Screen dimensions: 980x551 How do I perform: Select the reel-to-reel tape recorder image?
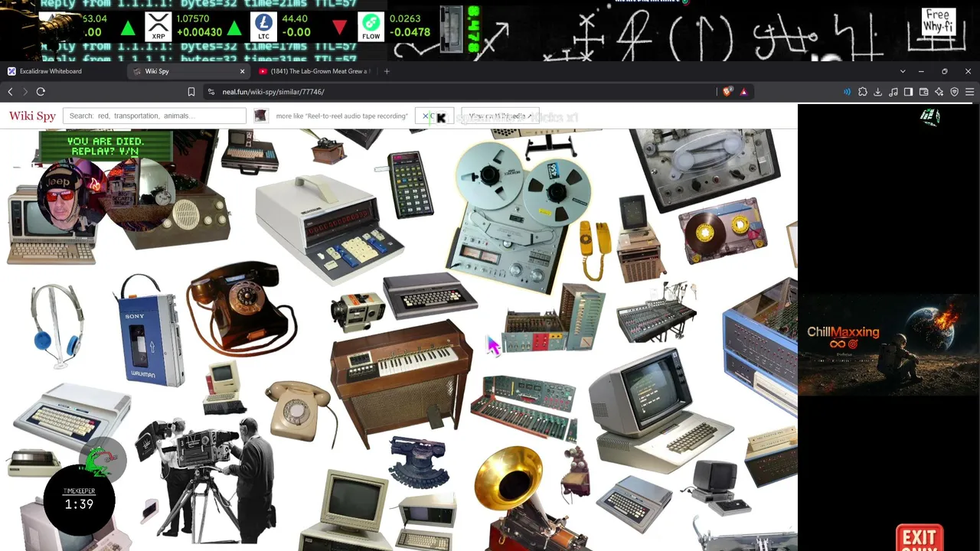point(521,217)
